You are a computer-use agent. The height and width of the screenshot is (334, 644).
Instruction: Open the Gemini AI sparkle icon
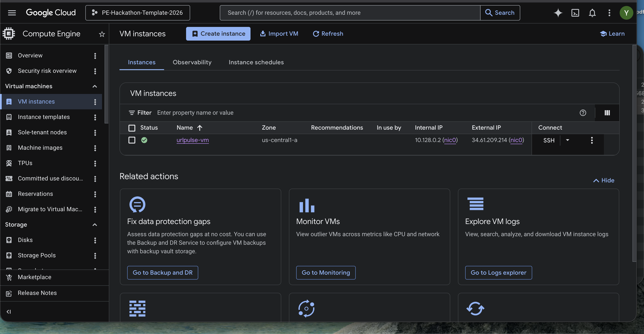click(558, 13)
